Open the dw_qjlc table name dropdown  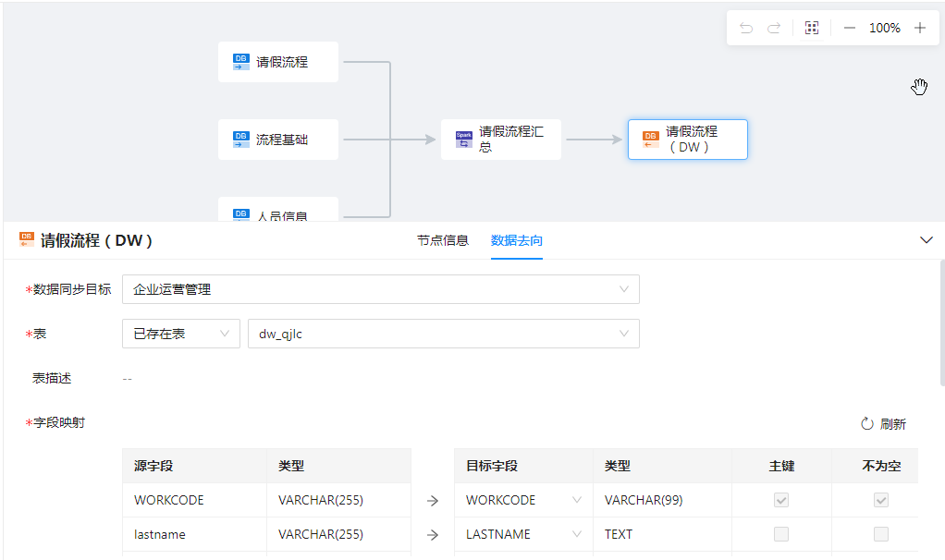tap(443, 334)
